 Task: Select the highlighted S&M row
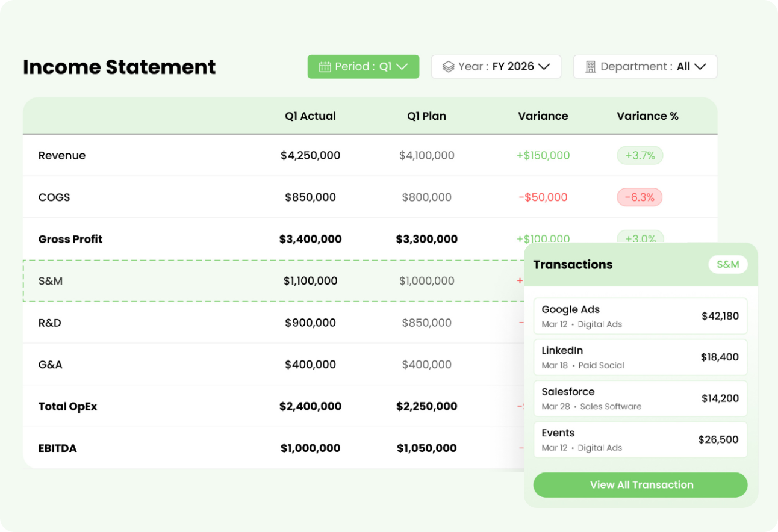274,281
